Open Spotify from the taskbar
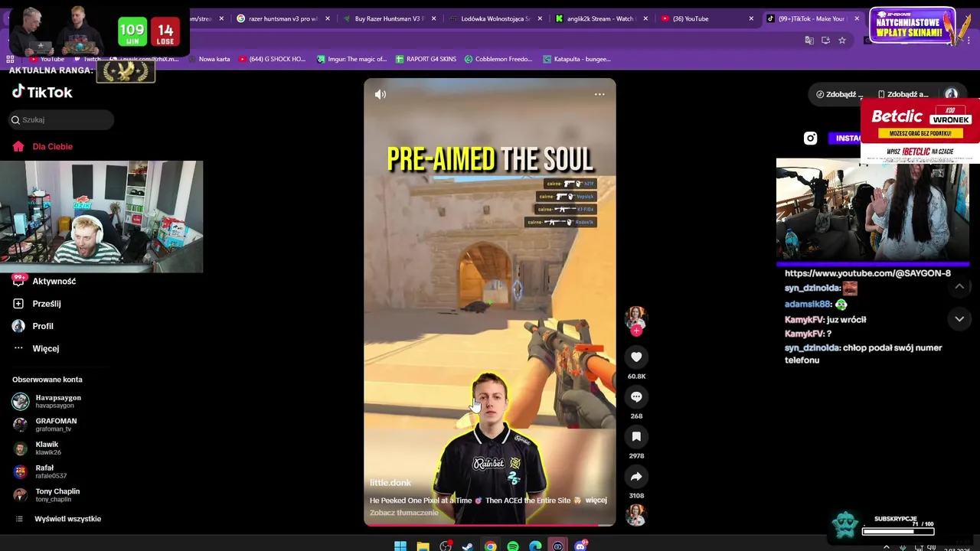Screen dimensions: 980x551 (x=513, y=546)
